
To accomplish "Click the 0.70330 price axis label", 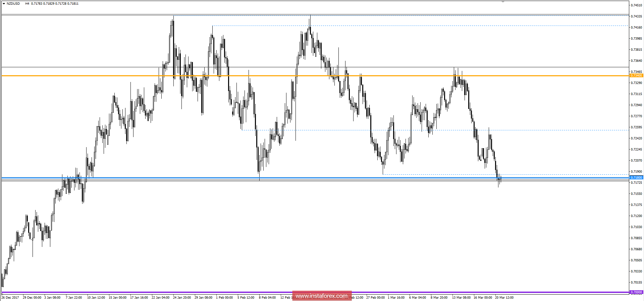I will 637,271.
